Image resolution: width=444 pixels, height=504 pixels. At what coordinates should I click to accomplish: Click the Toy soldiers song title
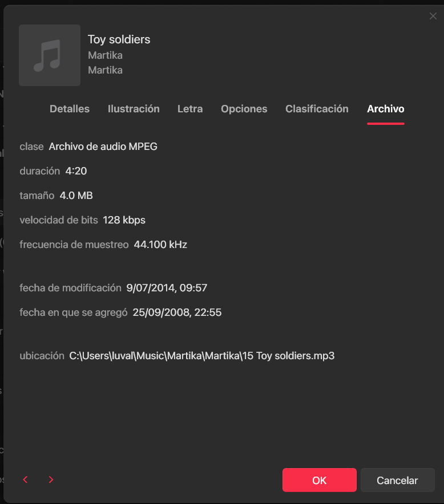tap(119, 39)
